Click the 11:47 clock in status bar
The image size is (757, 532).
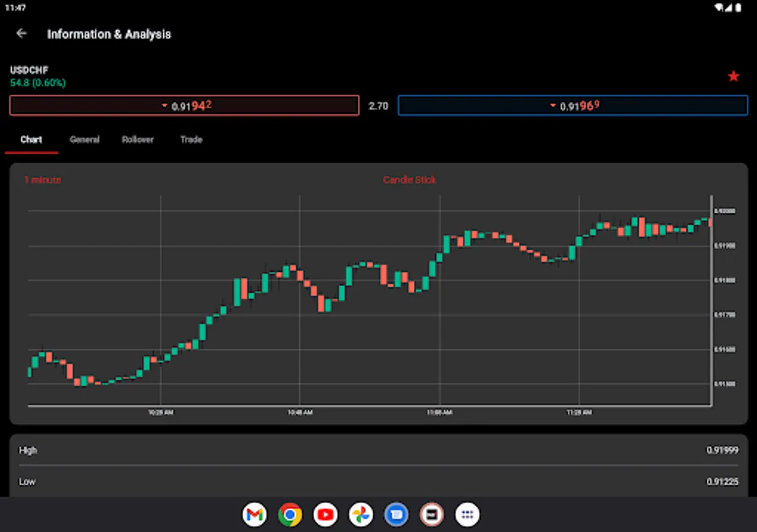[15, 8]
